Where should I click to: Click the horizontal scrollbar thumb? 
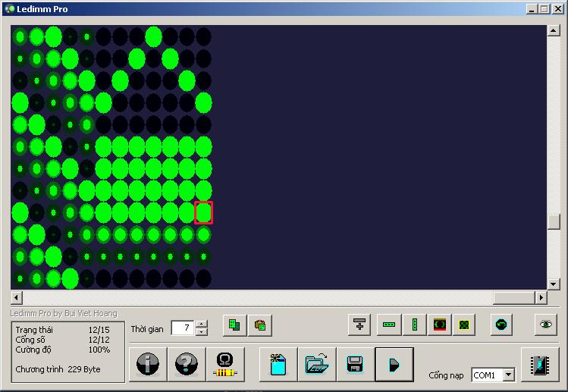[514, 298]
